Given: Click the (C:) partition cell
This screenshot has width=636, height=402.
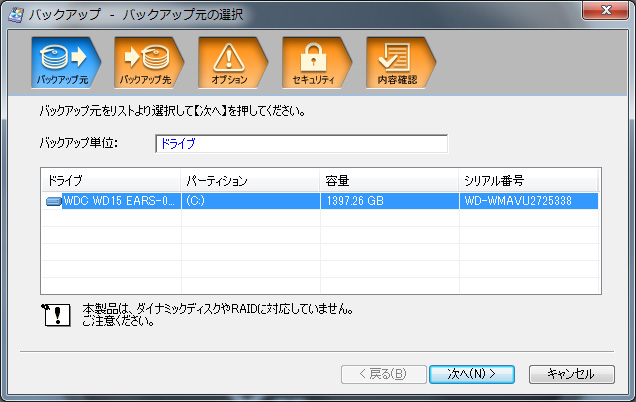Looking at the screenshot, I should (251, 201).
